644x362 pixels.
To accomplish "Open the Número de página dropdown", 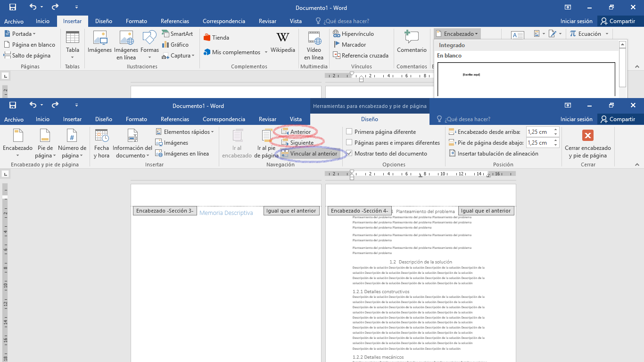I will click(x=72, y=144).
